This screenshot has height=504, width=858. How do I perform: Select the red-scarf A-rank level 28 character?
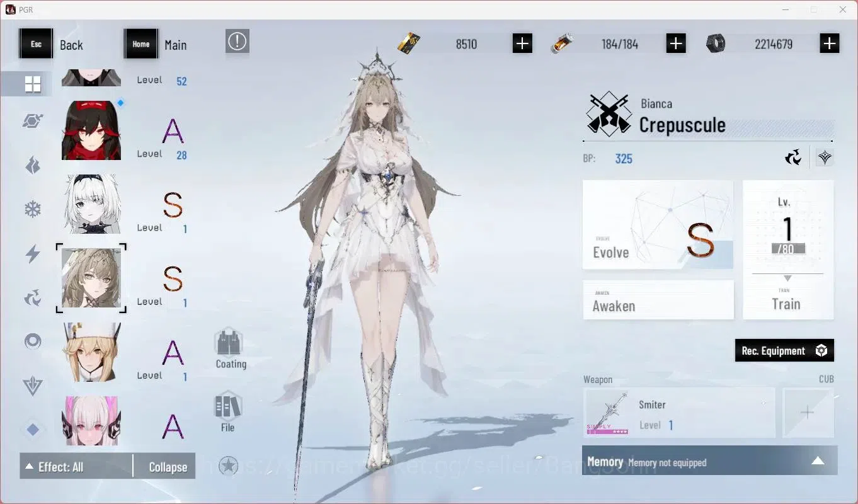(x=91, y=130)
